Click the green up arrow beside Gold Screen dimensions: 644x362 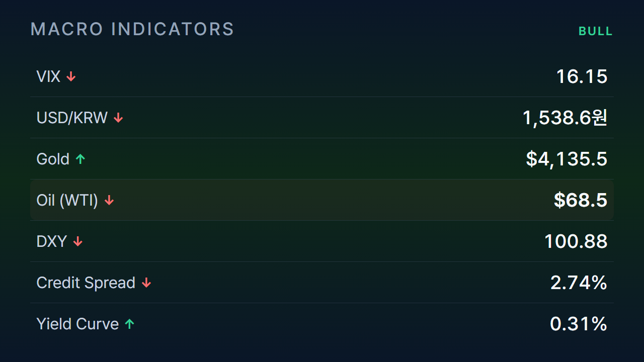click(x=80, y=159)
